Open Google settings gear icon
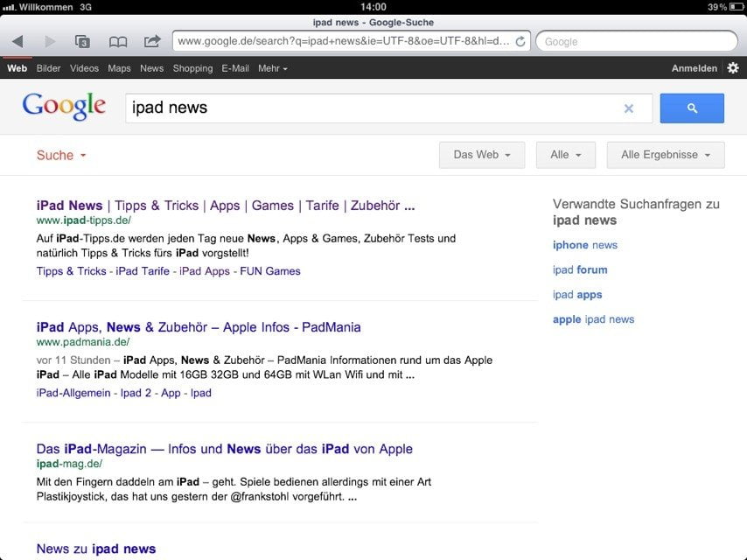Screen dimensions: 747x560 733,68
